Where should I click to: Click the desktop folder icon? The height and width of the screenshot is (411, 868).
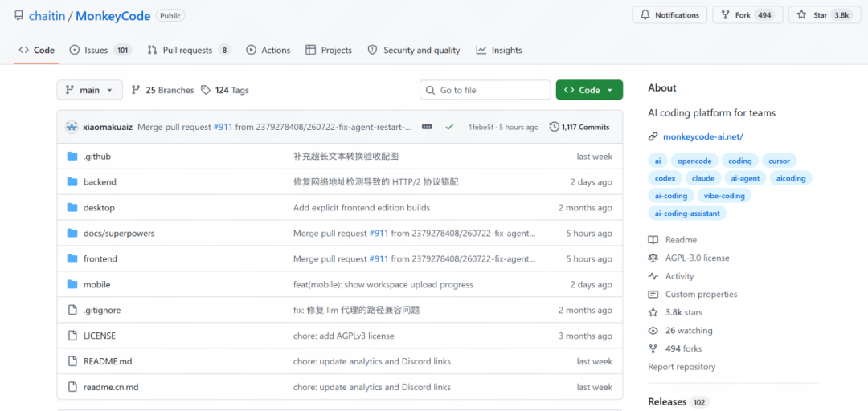coord(72,207)
